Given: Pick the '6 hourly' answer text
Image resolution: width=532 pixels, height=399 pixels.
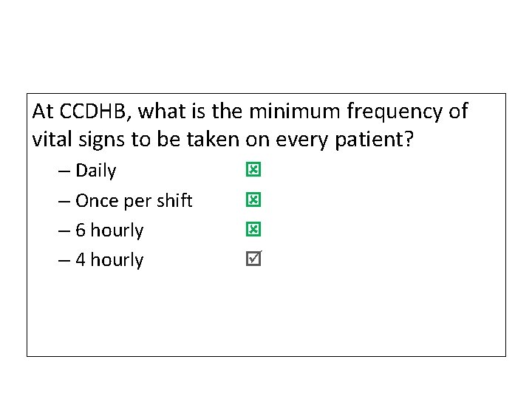Looking at the screenshot, I should click(109, 231).
